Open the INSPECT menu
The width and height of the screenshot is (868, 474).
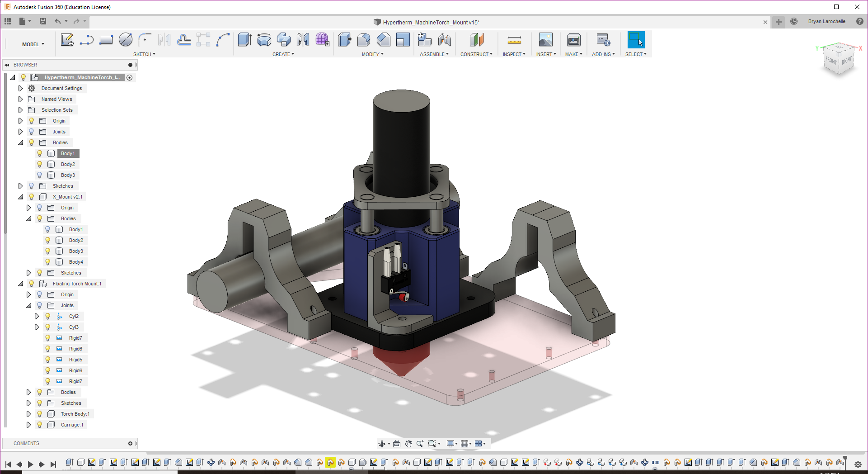(x=514, y=54)
